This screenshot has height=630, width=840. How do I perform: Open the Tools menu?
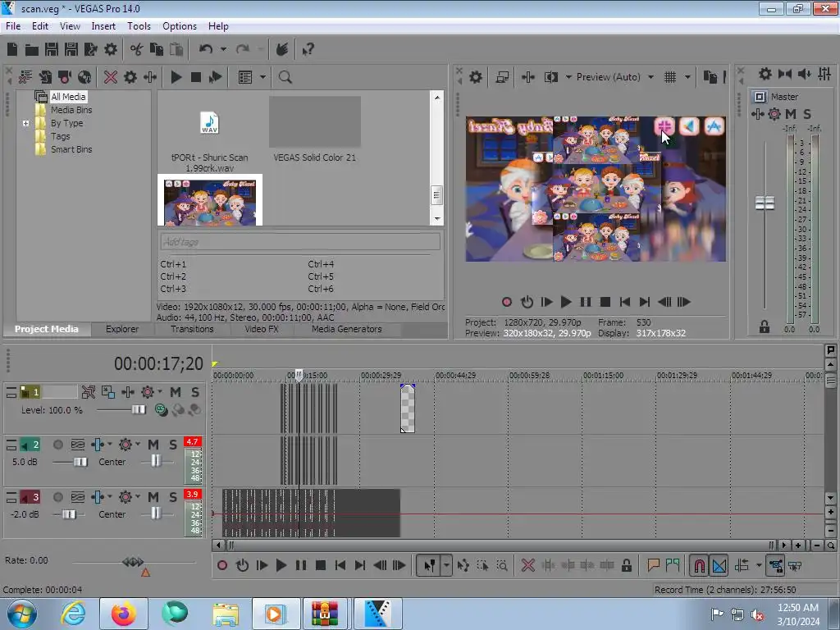click(x=139, y=25)
